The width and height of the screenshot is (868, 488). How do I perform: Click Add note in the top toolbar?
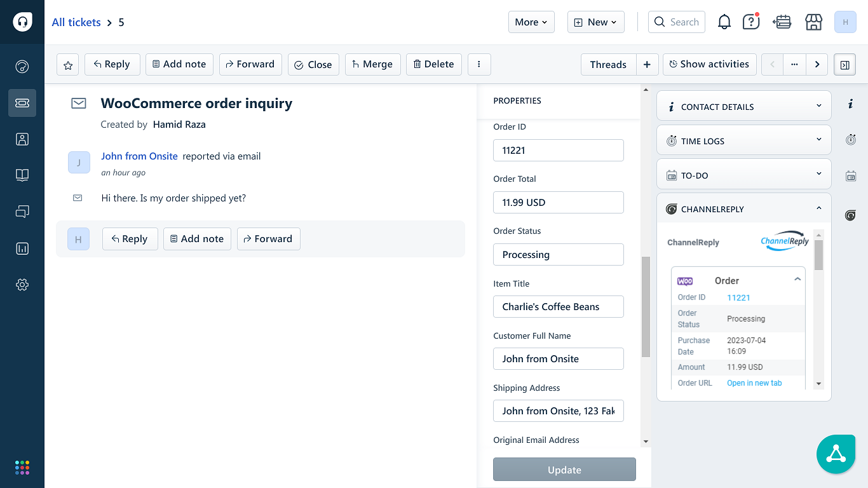click(x=179, y=64)
